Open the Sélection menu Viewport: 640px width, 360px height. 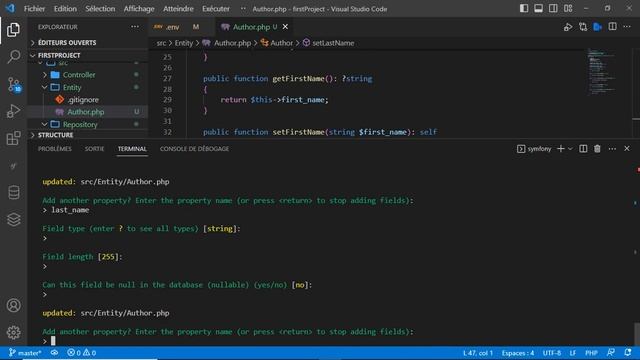(100, 9)
